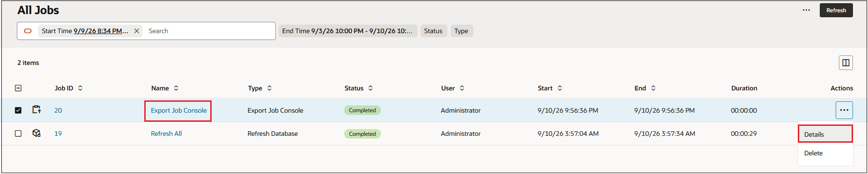Sort by Status column
The width and height of the screenshot is (868, 174).
[371, 88]
